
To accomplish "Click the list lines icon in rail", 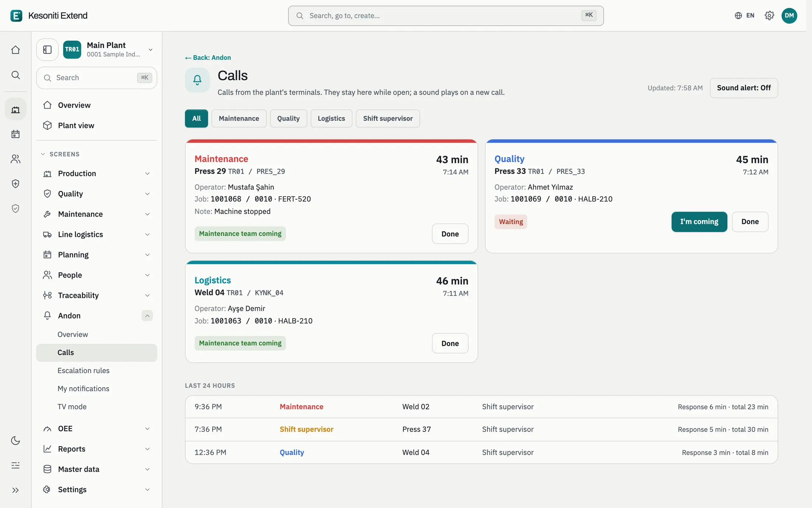I will (x=16, y=465).
